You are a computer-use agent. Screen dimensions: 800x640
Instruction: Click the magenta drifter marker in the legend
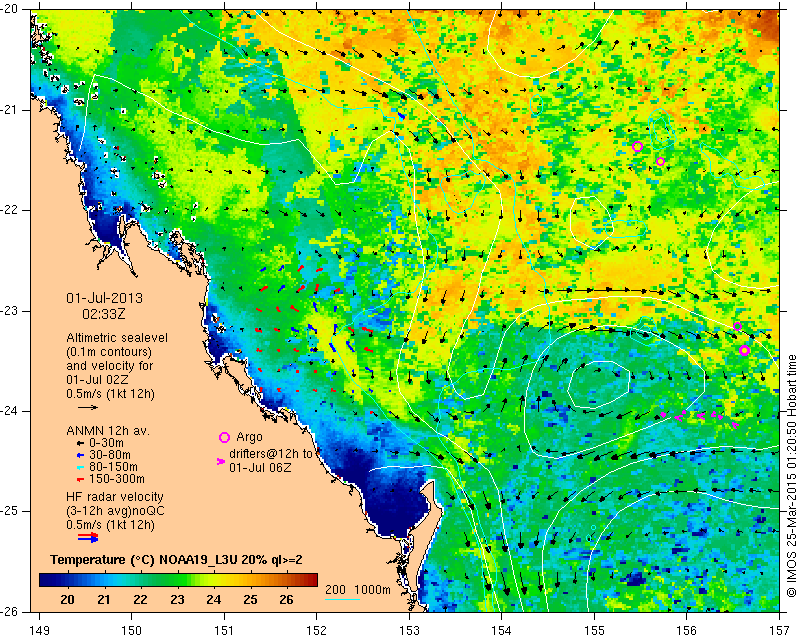[221, 461]
